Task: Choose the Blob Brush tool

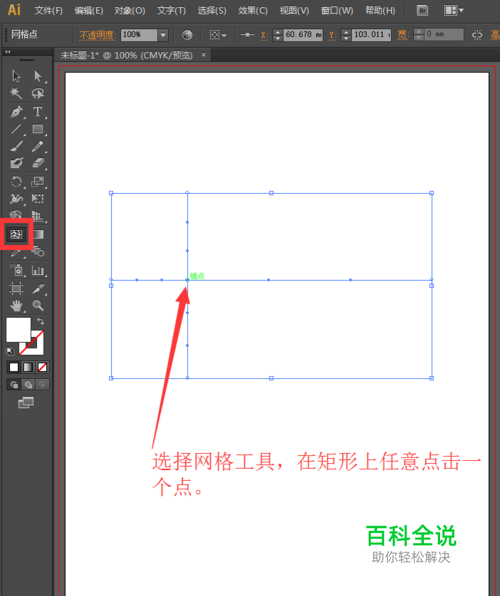Action: (x=16, y=163)
